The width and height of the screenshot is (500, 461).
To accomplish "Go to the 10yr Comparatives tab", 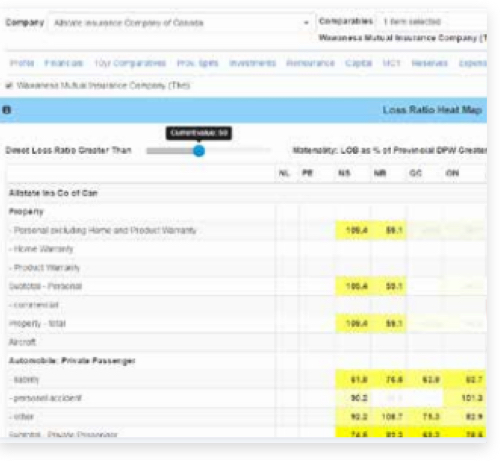I will 130,63.
